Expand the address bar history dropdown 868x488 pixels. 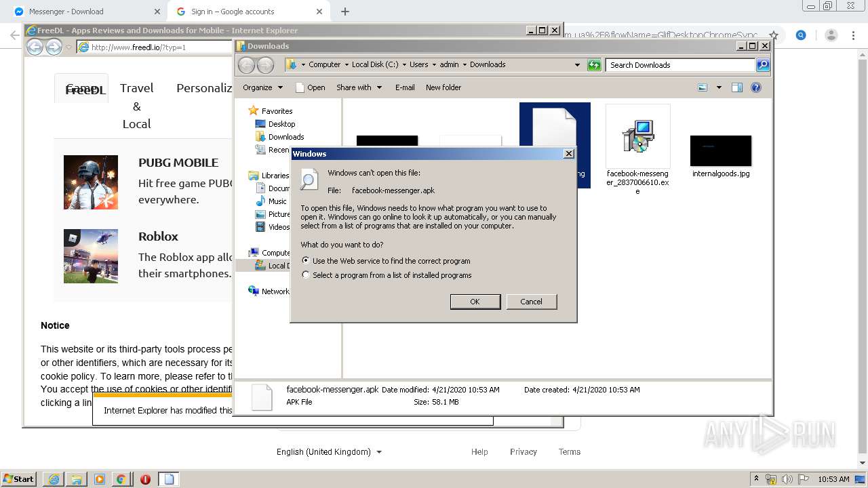(577, 65)
